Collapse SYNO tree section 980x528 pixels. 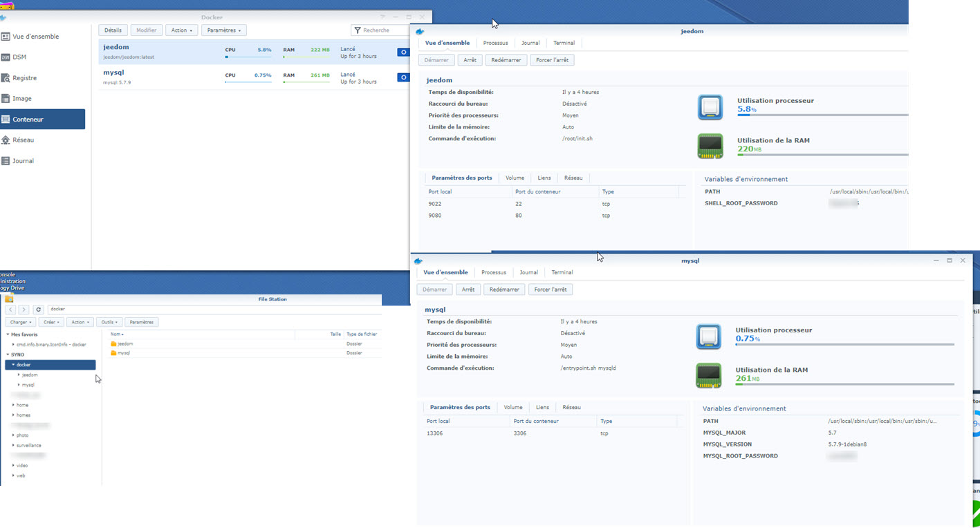8,355
